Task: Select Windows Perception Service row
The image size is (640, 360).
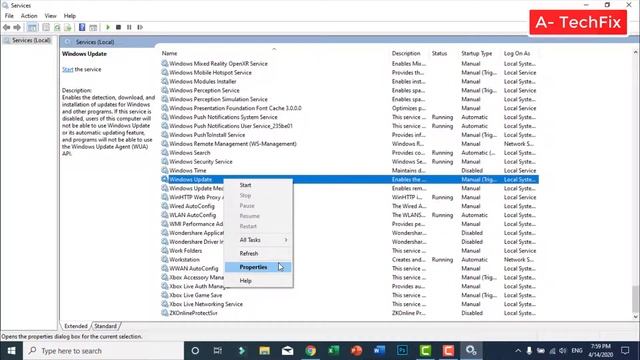Action: click(x=349, y=91)
